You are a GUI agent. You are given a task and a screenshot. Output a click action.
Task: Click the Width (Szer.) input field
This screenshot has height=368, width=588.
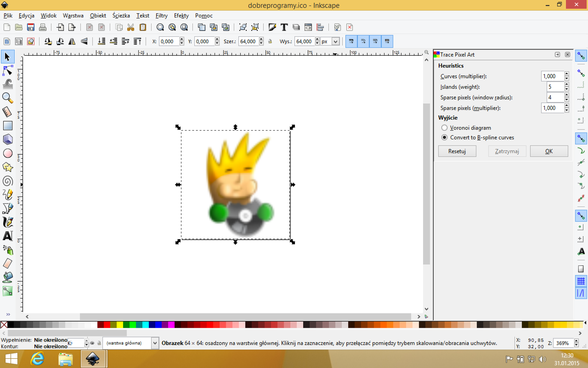coord(249,41)
